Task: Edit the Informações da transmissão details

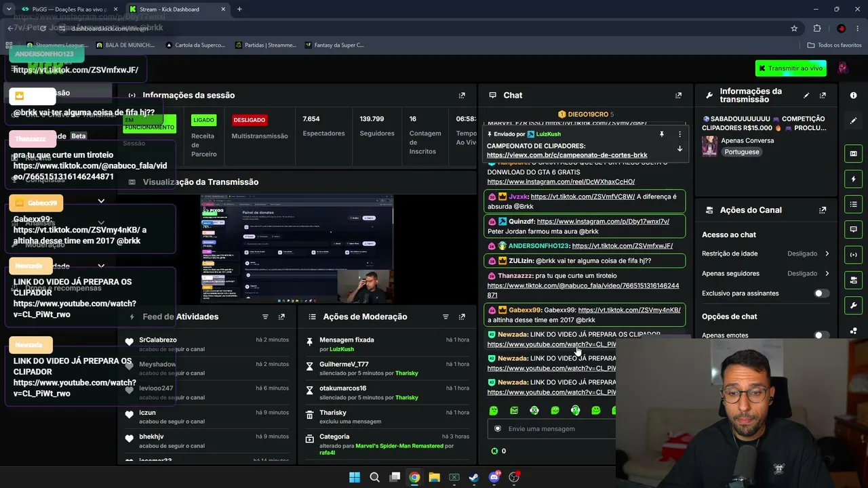Action: tap(806, 96)
